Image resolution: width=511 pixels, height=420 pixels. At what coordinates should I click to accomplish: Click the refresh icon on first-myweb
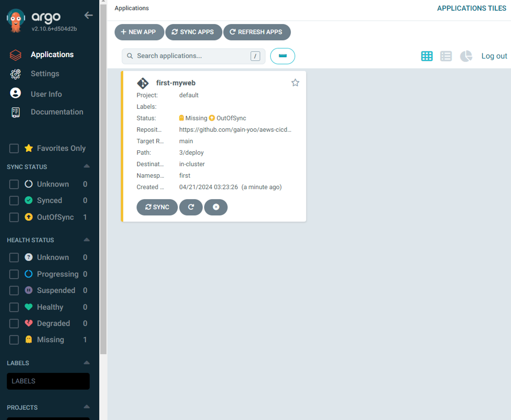point(191,207)
